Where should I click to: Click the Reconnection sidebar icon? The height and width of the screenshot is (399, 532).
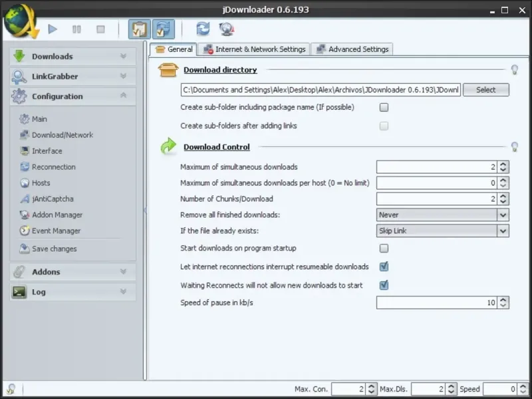click(25, 167)
